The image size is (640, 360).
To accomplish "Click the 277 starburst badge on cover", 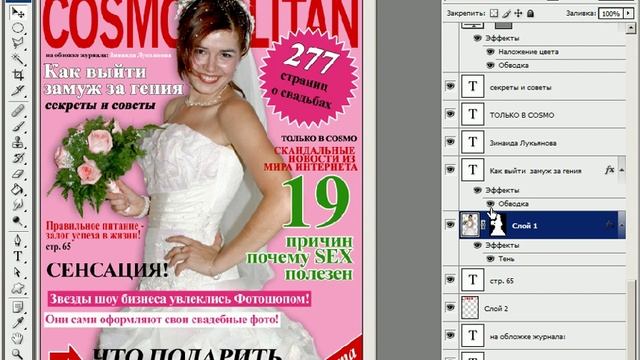I will coord(308,78).
